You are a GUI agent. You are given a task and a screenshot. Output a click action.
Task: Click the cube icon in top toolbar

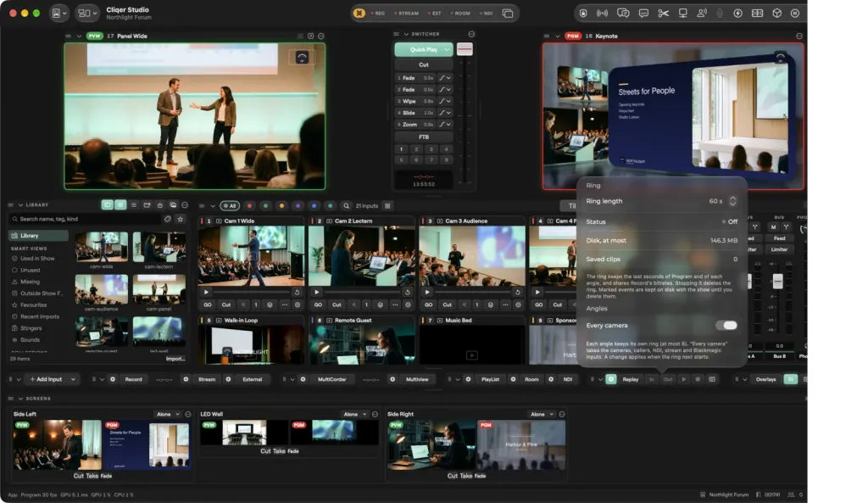[x=776, y=14]
